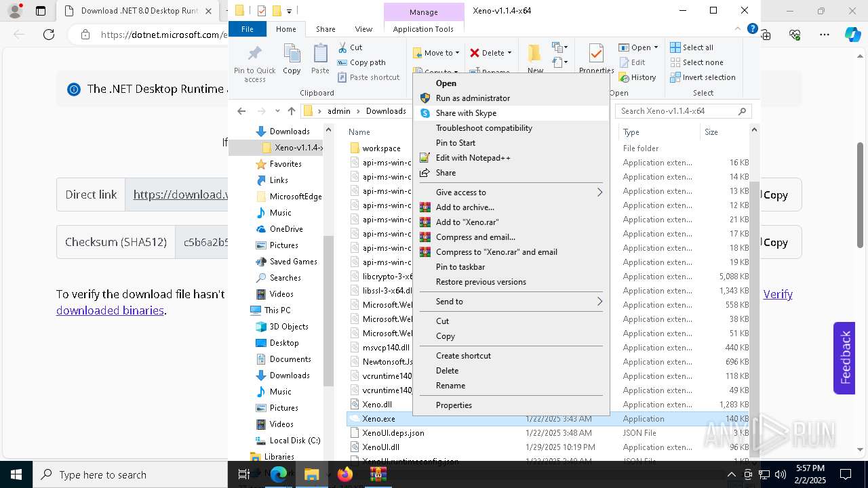Switch to the View ribbon tab
The height and width of the screenshot is (488, 868).
[x=363, y=29]
